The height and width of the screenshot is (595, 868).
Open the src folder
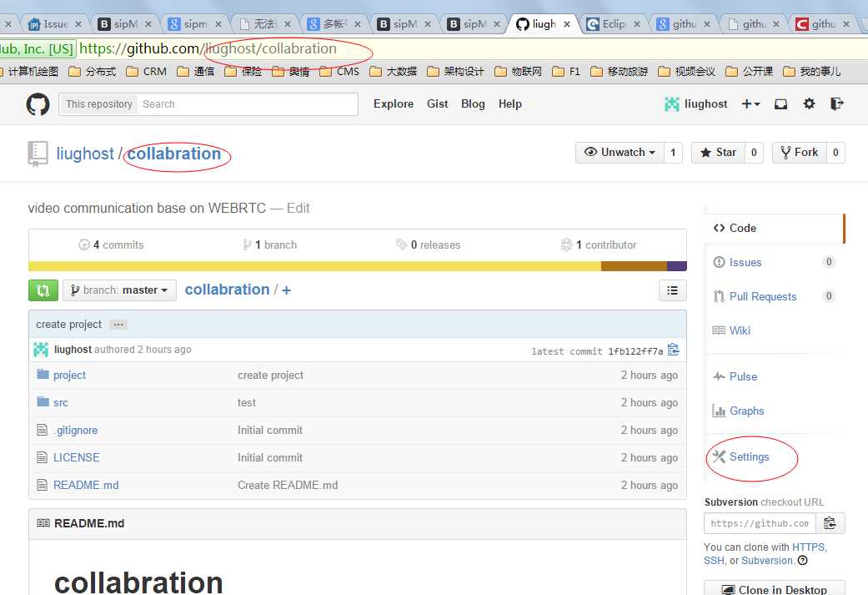click(x=60, y=403)
